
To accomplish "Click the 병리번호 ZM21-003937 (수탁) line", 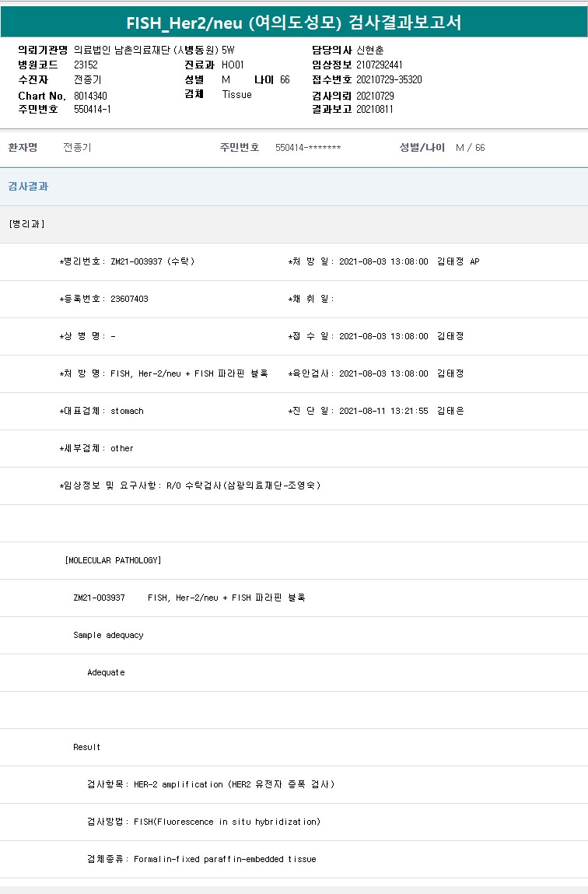I will [x=128, y=261].
